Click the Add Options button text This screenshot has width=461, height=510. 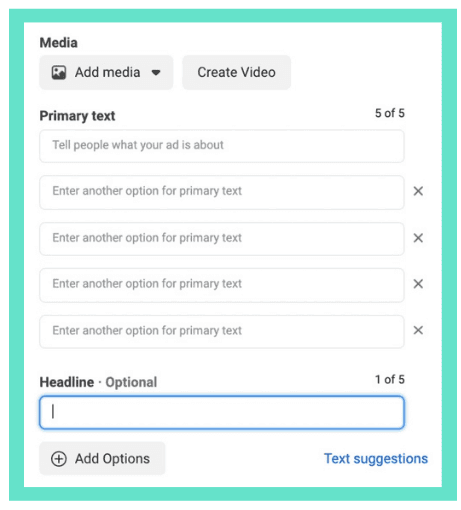point(112,459)
